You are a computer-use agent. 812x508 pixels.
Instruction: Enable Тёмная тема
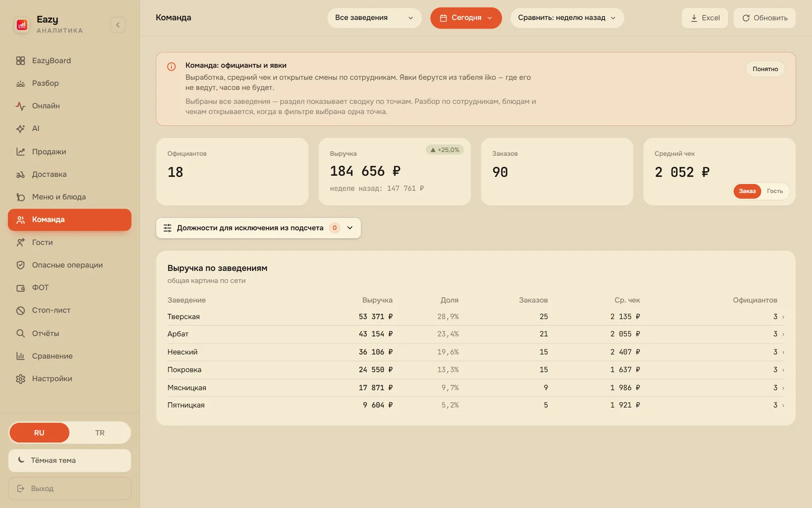[70, 460]
